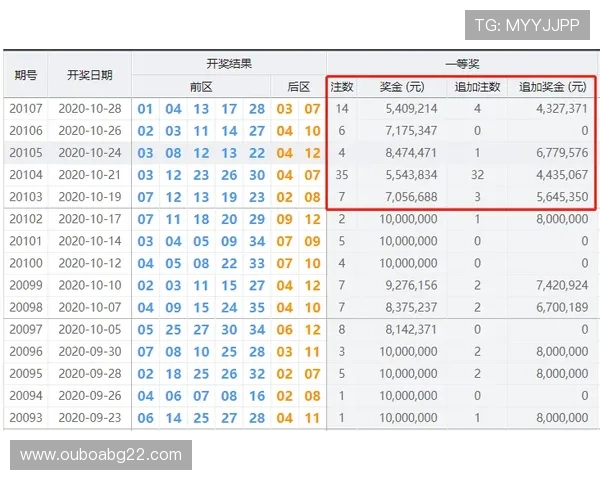The width and height of the screenshot is (600, 480).
Task: Select period number 20106
Action: pyautogui.click(x=26, y=131)
